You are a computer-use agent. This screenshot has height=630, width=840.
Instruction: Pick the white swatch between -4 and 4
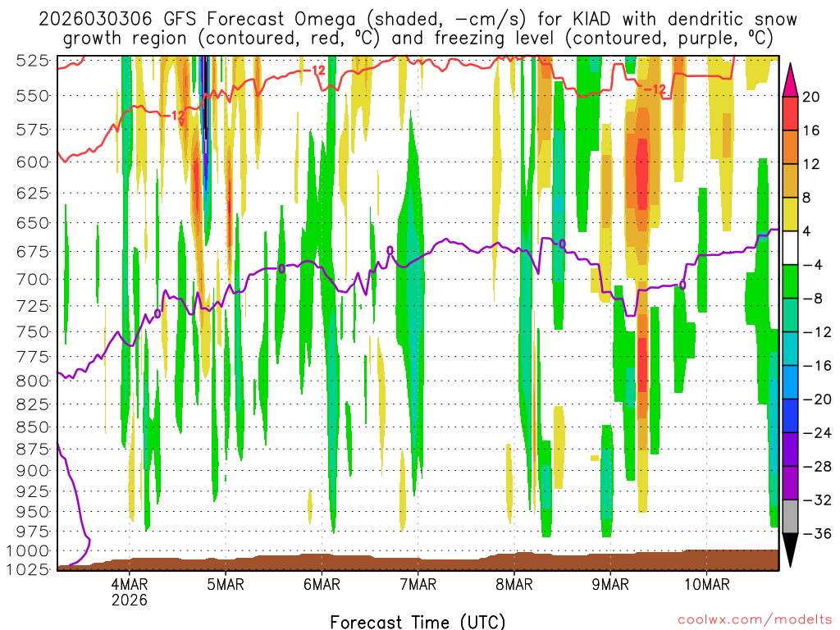[x=790, y=248]
